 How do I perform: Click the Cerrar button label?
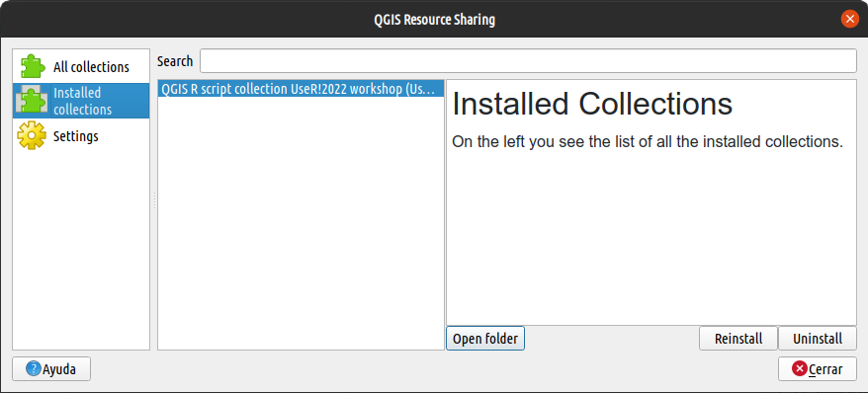825,369
